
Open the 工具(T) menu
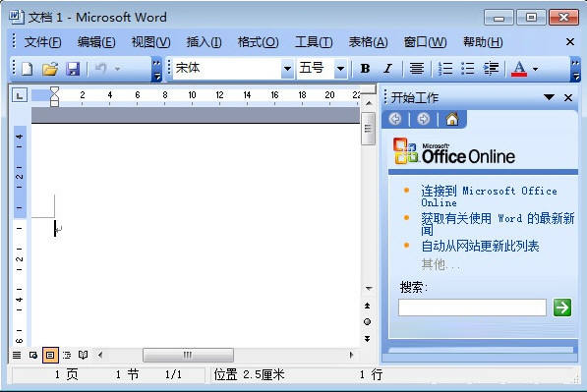point(314,42)
